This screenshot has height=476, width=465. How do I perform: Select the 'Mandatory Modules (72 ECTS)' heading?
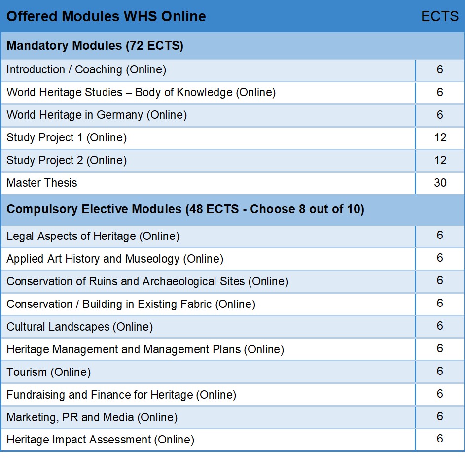coord(95,46)
